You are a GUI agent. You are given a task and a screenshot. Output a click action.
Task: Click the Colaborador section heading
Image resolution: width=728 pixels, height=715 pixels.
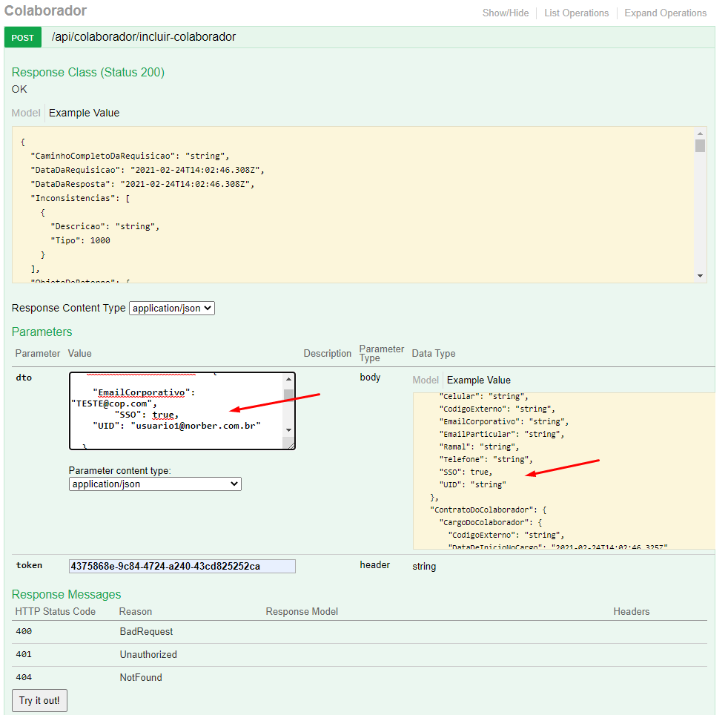pos(45,11)
